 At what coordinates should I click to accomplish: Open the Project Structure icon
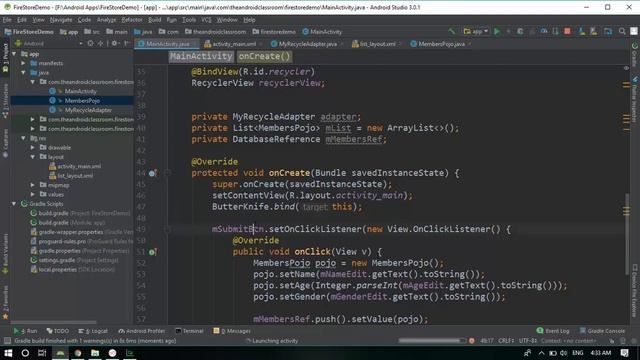pyautogui.click(x=608, y=31)
